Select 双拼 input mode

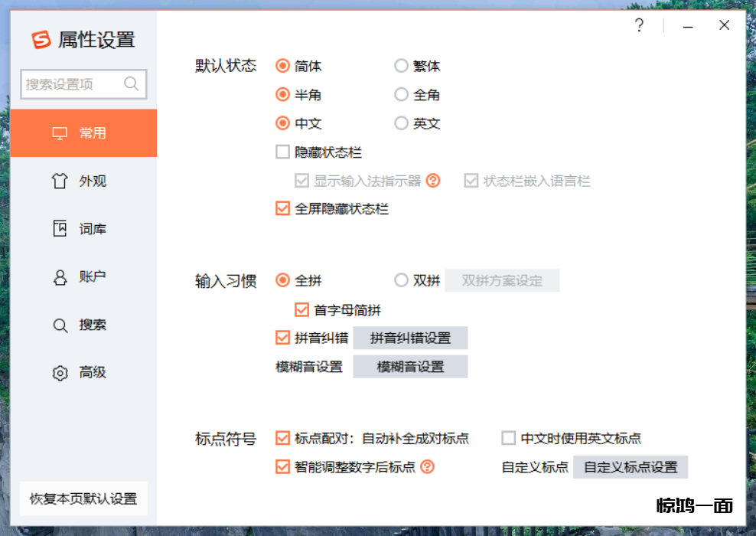point(401,280)
